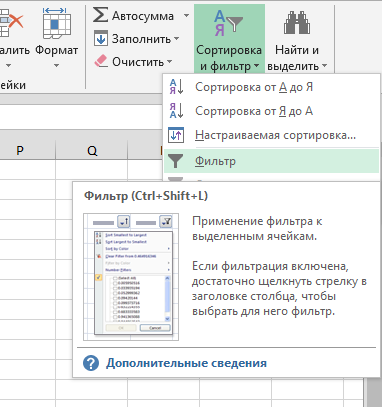Click the AutoSum sigma icon

[100, 15]
